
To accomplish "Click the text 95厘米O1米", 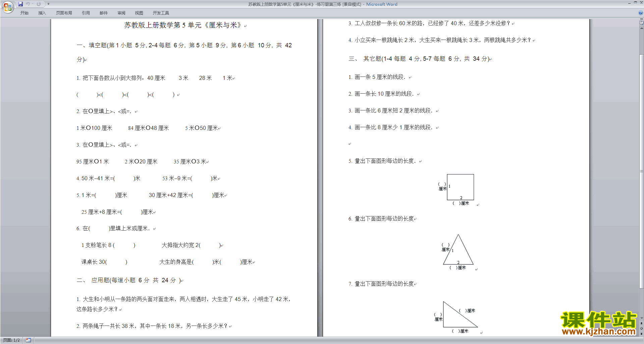I will pyautogui.click(x=93, y=162).
